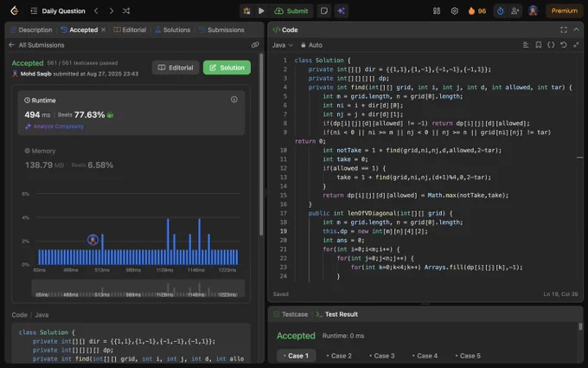Click the Run code play icon
This screenshot has width=588, height=368.
tap(261, 11)
